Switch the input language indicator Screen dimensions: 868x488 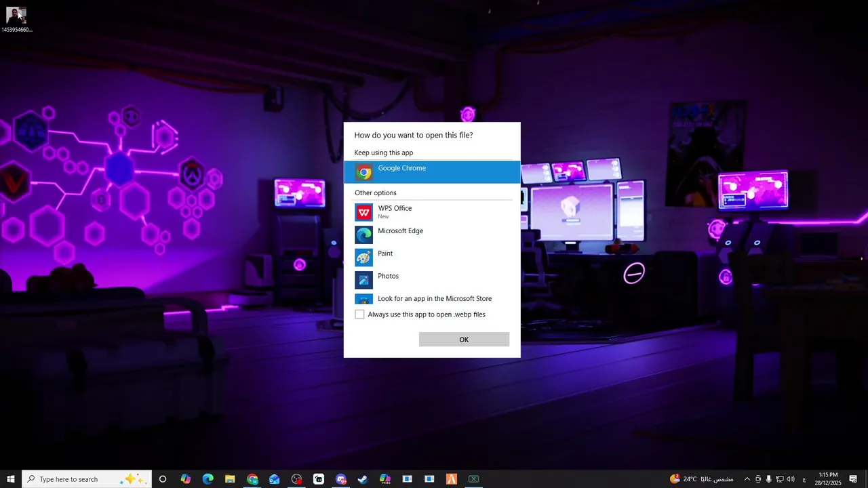(x=804, y=479)
